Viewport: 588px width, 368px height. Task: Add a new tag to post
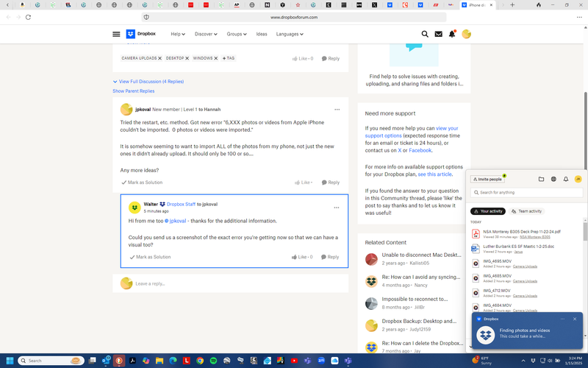(x=229, y=58)
